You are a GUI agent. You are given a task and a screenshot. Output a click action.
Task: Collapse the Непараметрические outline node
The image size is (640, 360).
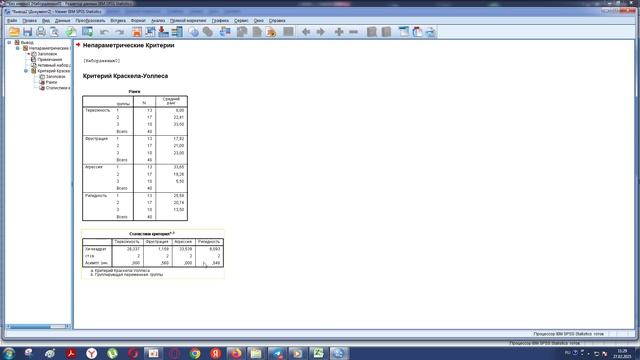point(18,48)
